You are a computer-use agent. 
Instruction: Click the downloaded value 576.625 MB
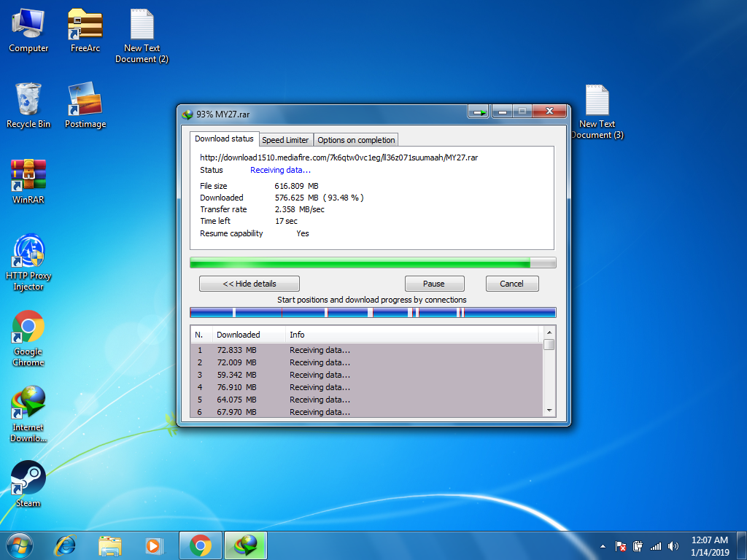[x=296, y=198]
